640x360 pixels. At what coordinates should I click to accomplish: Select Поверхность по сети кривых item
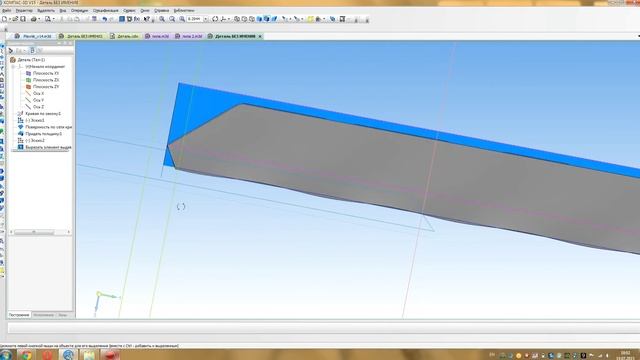(x=49, y=127)
